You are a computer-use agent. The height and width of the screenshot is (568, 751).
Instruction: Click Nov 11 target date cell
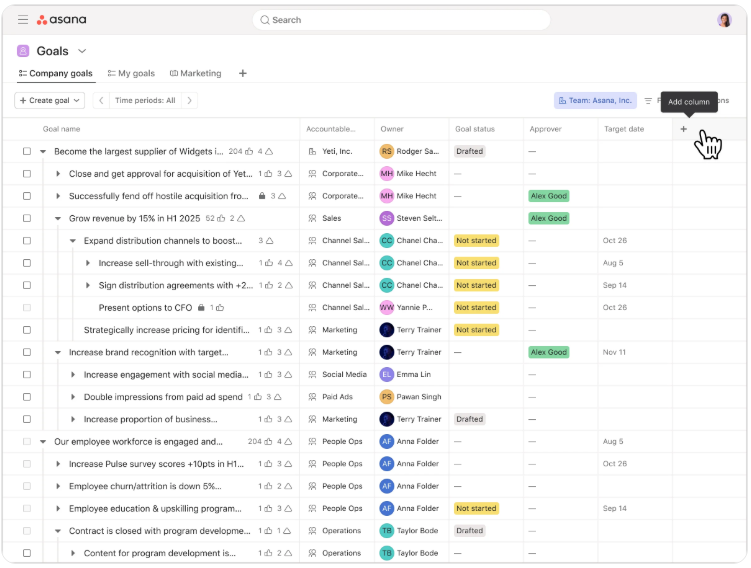coord(614,352)
